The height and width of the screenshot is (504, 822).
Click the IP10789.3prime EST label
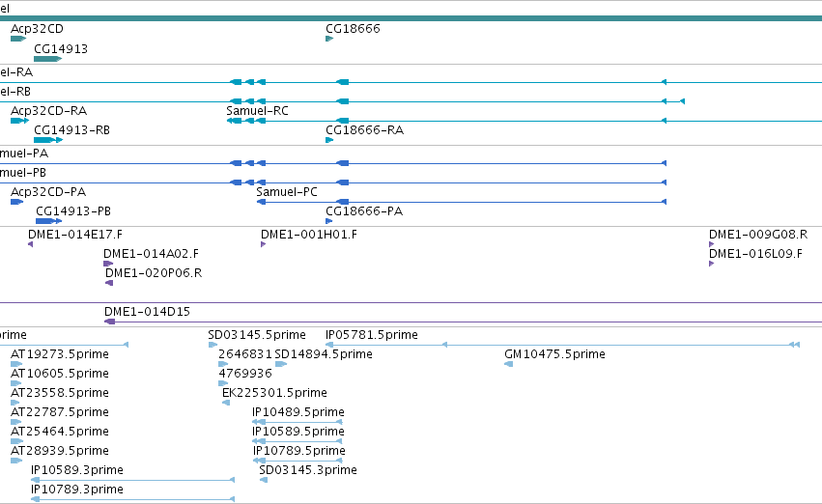coord(77,490)
